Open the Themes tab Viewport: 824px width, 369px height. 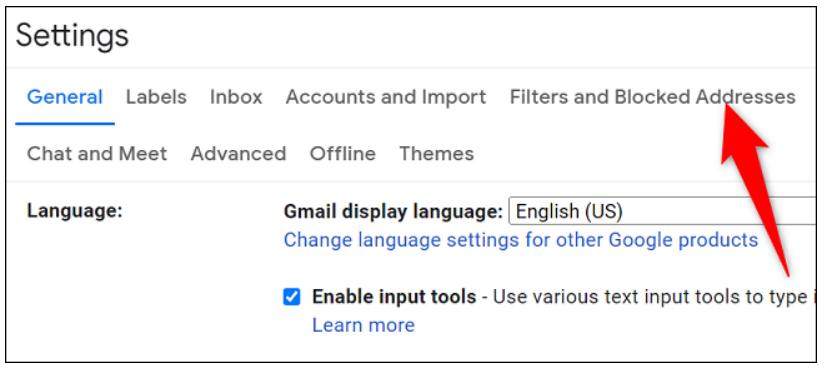437,154
